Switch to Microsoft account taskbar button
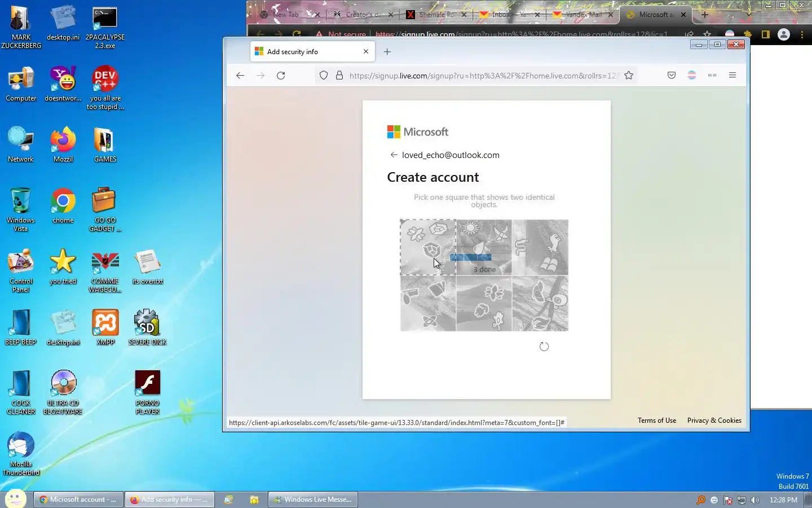The width and height of the screenshot is (812, 508). (78, 500)
